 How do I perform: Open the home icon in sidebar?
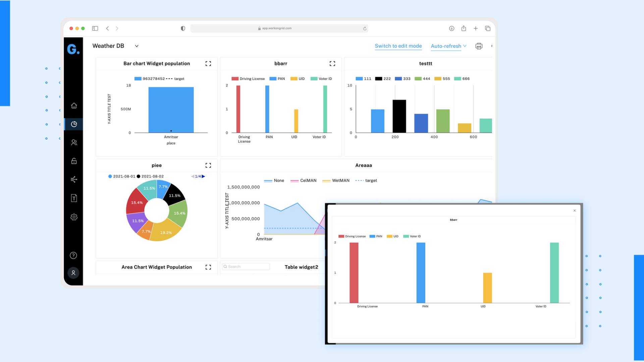tap(74, 106)
